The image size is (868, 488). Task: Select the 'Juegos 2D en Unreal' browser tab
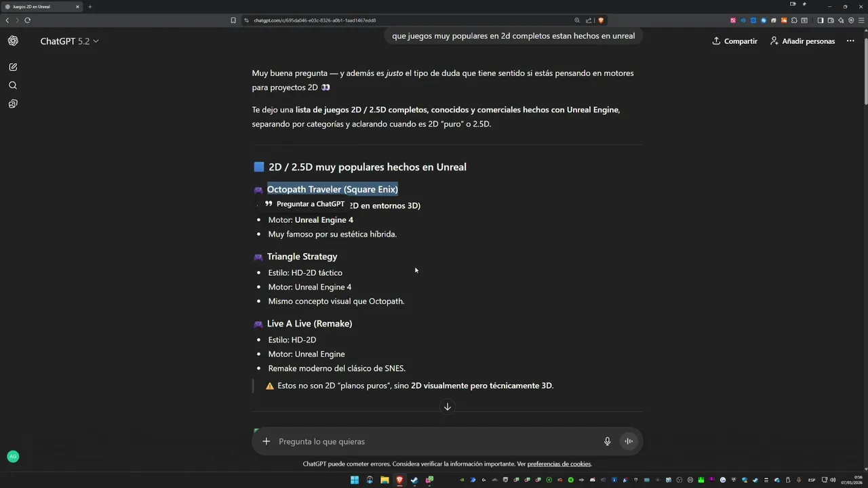(41, 7)
